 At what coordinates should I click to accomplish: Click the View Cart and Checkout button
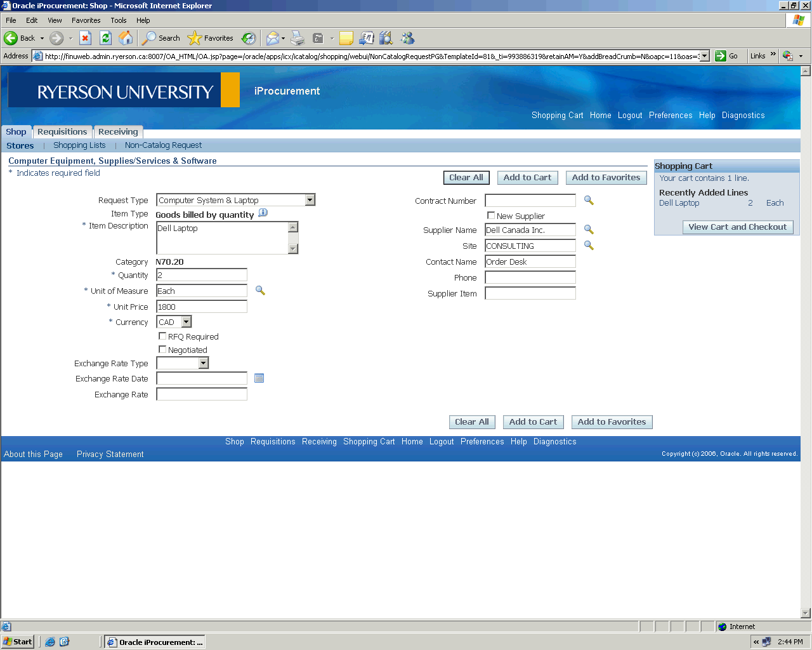click(x=737, y=227)
